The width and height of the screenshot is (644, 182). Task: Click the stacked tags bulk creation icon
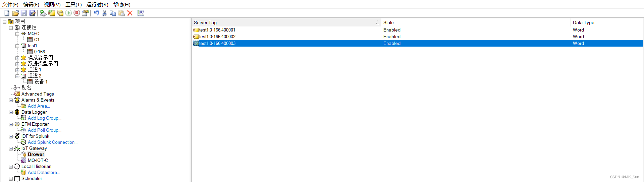(60, 13)
